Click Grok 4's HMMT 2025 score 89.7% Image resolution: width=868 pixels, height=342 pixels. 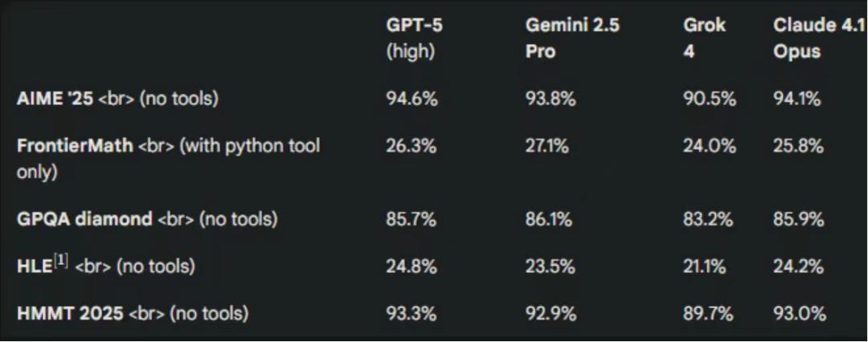coord(706,313)
